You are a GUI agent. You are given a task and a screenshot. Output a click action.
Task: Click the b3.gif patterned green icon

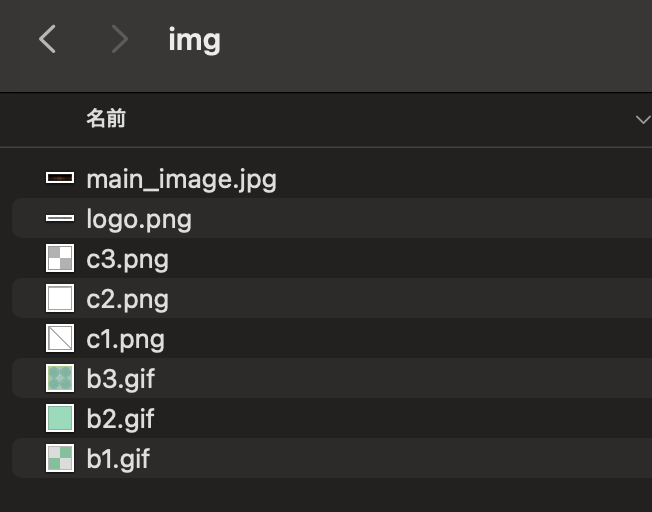click(60, 378)
